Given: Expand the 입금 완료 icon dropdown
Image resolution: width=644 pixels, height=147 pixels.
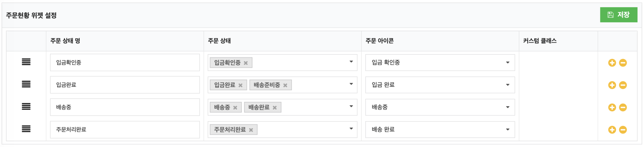Looking at the screenshot, I should pyautogui.click(x=440, y=85).
